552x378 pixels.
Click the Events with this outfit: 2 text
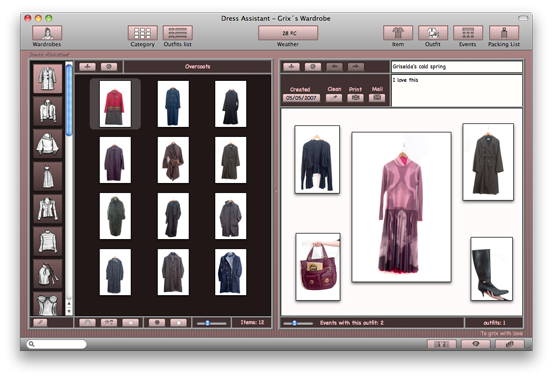coord(352,323)
